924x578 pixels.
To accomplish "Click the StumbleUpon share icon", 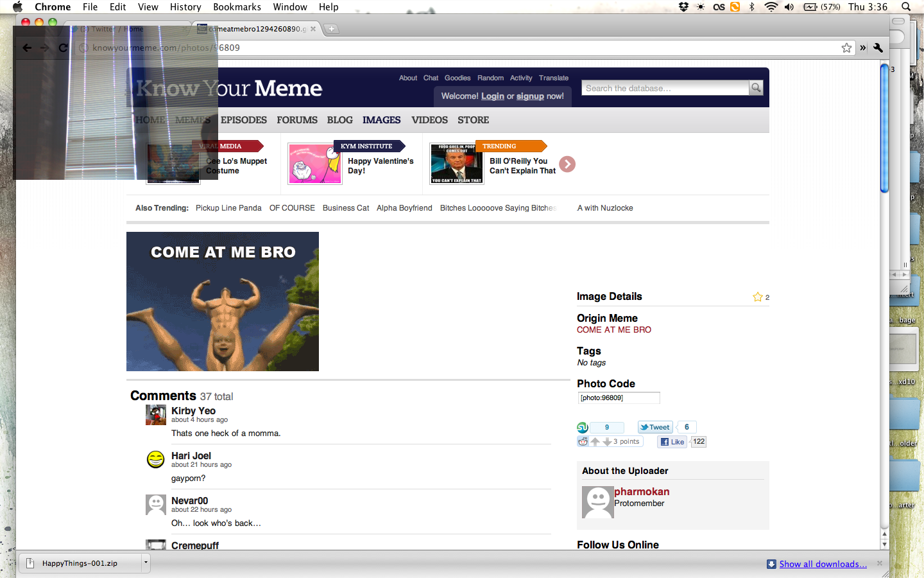I will (583, 428).
